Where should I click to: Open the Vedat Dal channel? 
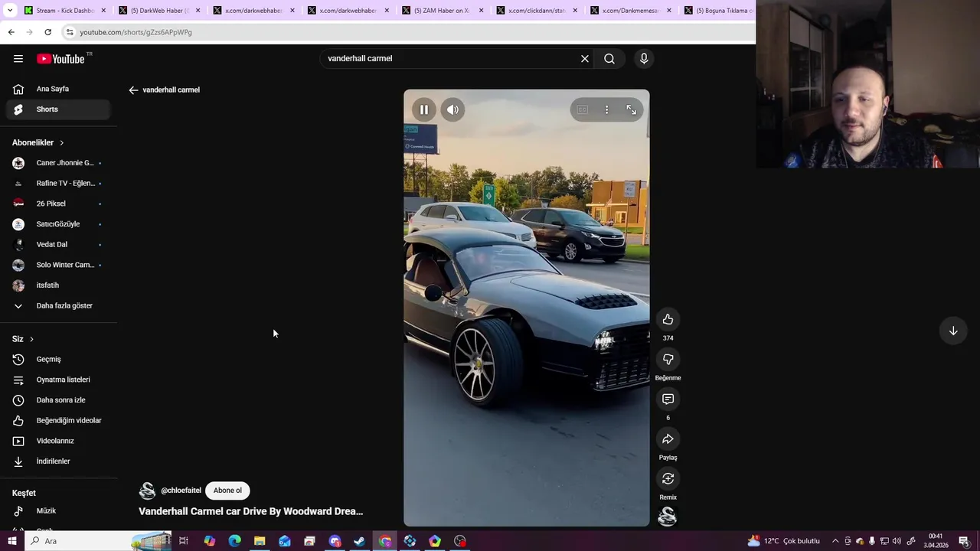[x=59, y=244]
